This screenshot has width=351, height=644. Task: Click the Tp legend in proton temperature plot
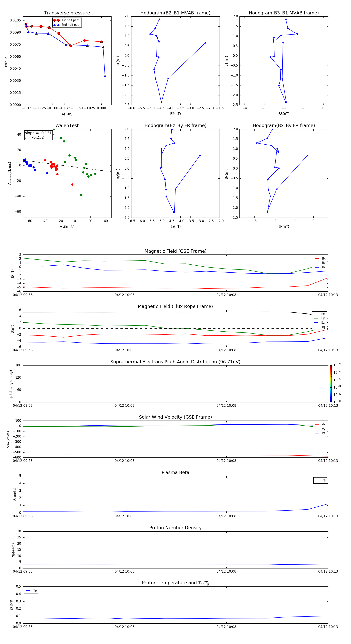31,591
